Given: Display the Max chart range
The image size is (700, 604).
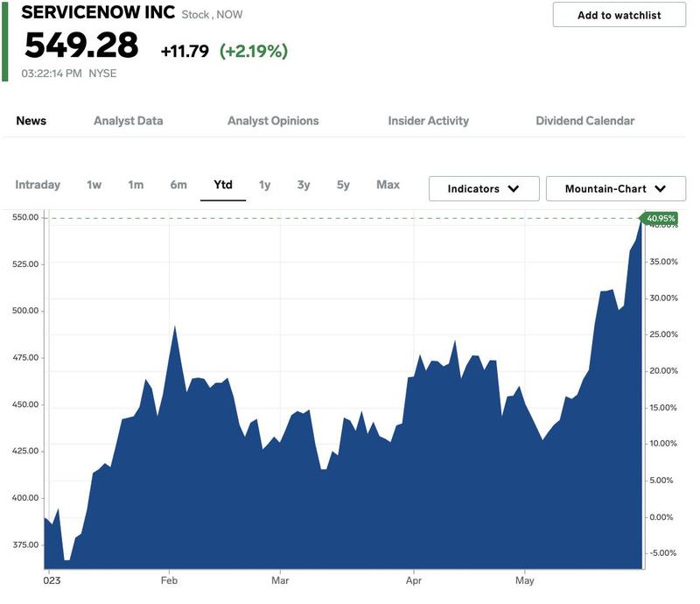Looking at the screenshot, I should coord(388,185).
